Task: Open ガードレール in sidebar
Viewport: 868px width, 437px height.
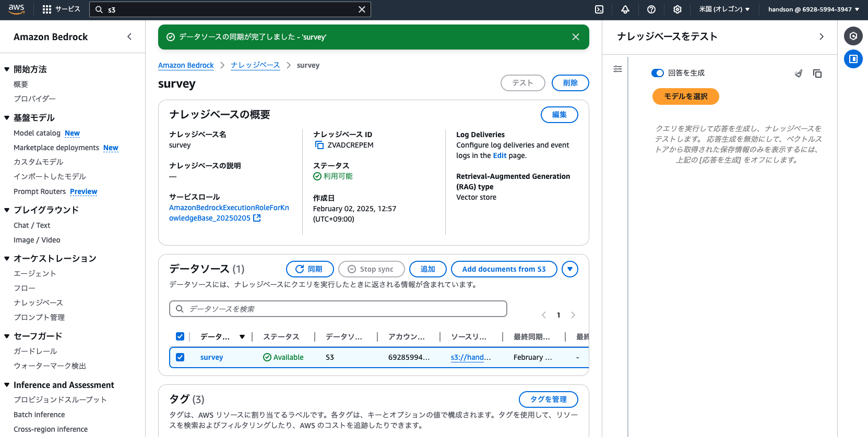Action: click(x=35, y=351)
